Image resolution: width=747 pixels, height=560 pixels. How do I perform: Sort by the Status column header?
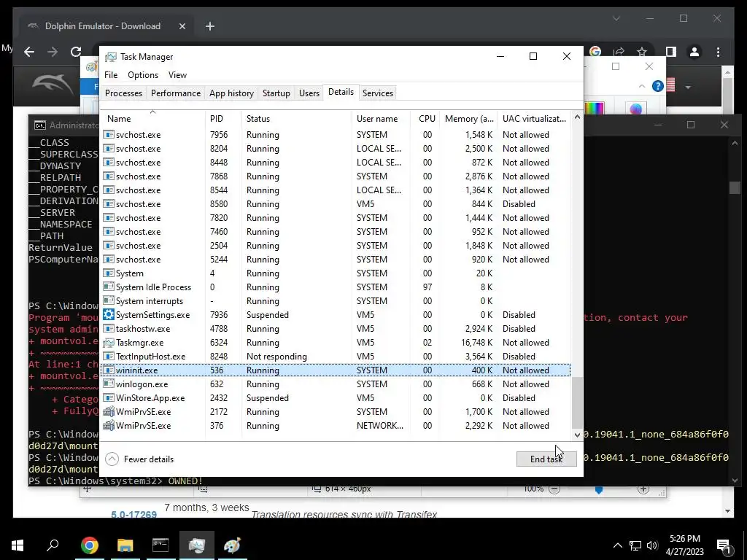click(297, 119)
